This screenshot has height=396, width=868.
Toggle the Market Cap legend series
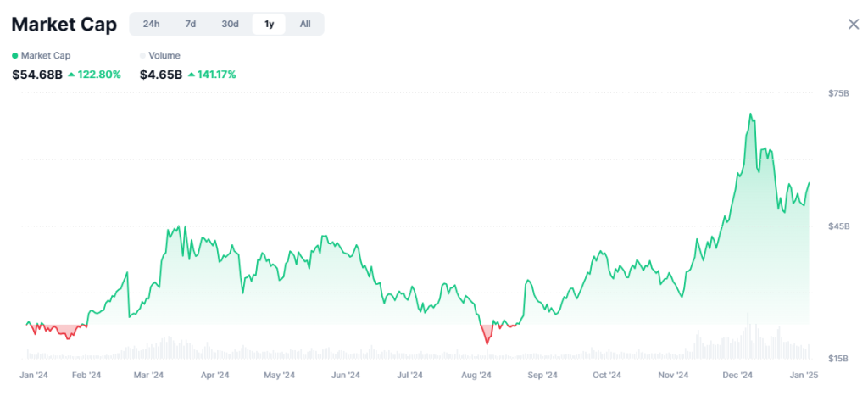tap(42, 55)
